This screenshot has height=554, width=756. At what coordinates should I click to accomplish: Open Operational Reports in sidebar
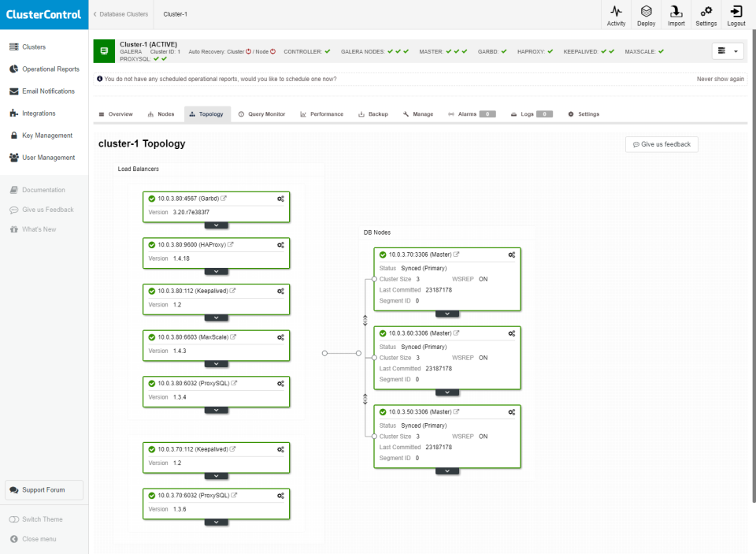click(x=44, y=69)
